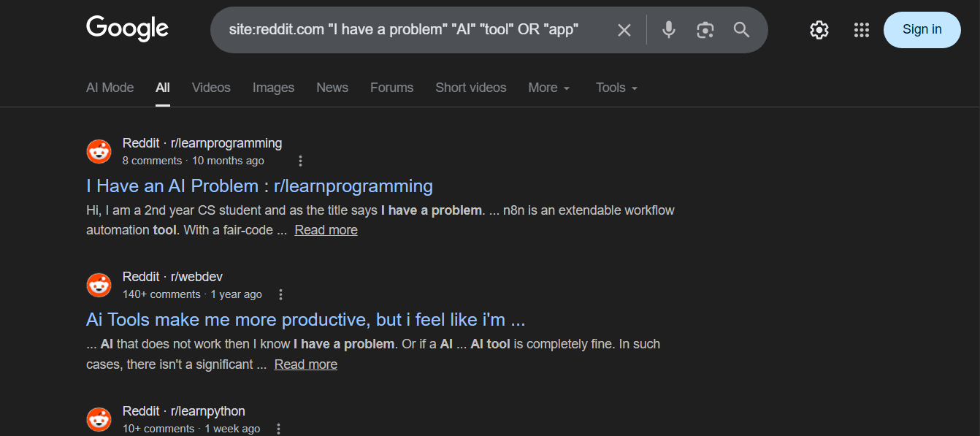This screenshot has width=980, height=436.
Task: Switch to the Forums tab
Action: tap(391, 88)
